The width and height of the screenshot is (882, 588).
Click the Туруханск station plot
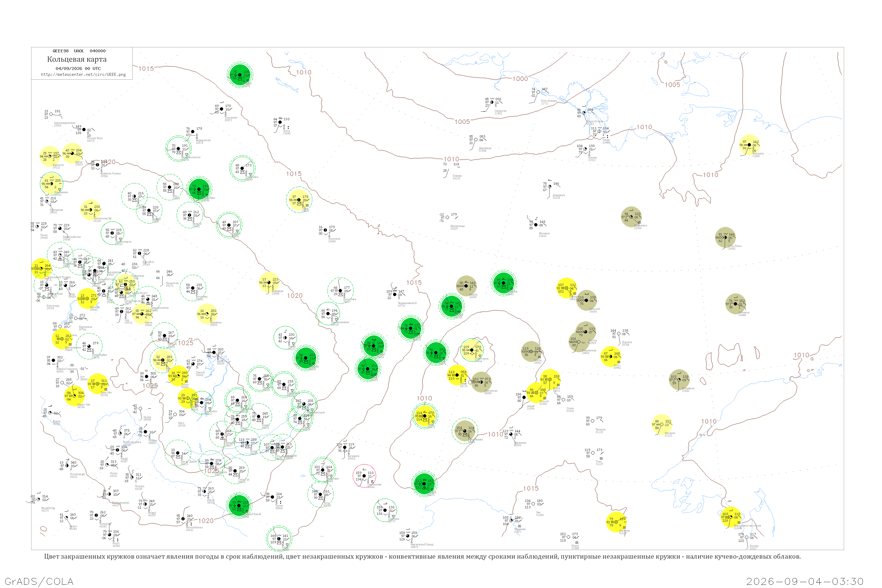pyautogui.click(x=222, y=109)
